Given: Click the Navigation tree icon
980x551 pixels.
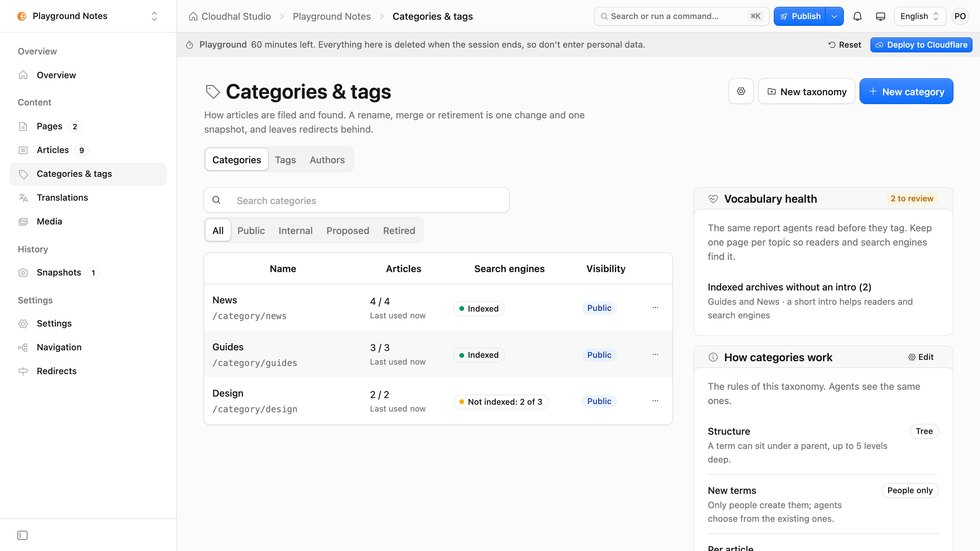Looking at the screenshot, I should (23, 347).
